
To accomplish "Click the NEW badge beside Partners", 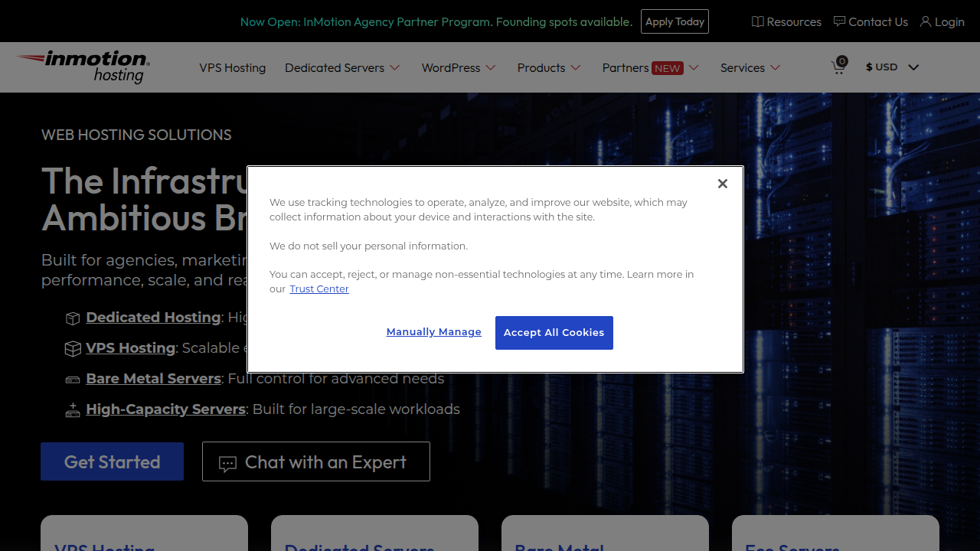I will [x=668, y=68].
